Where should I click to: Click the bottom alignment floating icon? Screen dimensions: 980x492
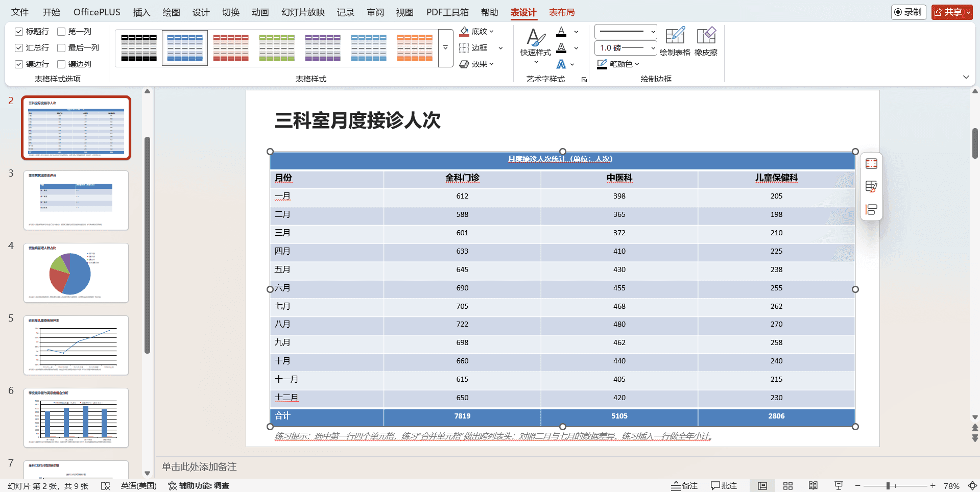coord(871,209)
